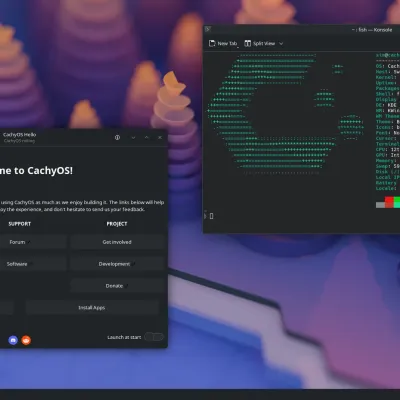The height and width of the screenshot is (400, 400).
Task: Click the Split View label in Konsole toolbar
Action: (264, 43)
